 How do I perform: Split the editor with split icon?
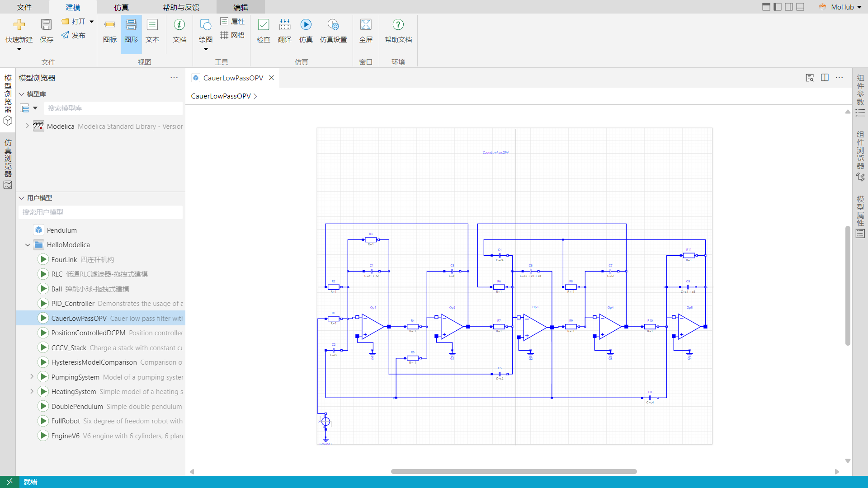click(x=825, y=78)
